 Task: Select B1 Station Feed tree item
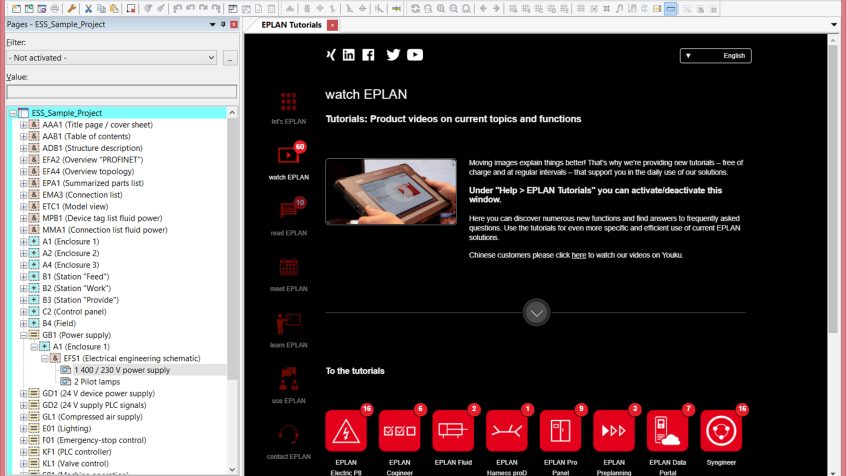coord(76,277)
